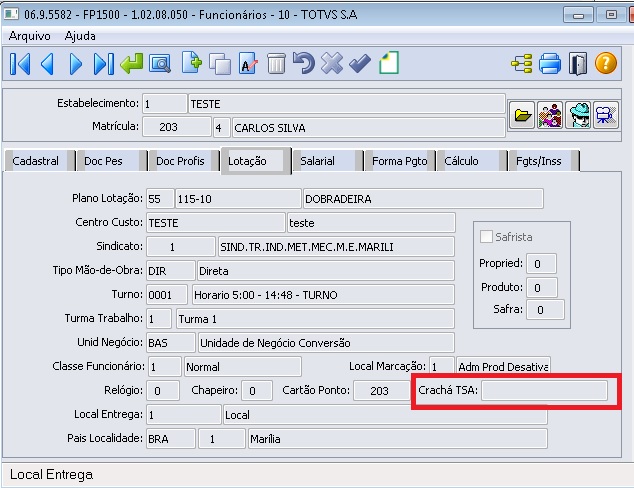Screen dimensions: 634x490
Task: Click the Chapeiro field
Action: pyautogui.click(x=256, y=390)
